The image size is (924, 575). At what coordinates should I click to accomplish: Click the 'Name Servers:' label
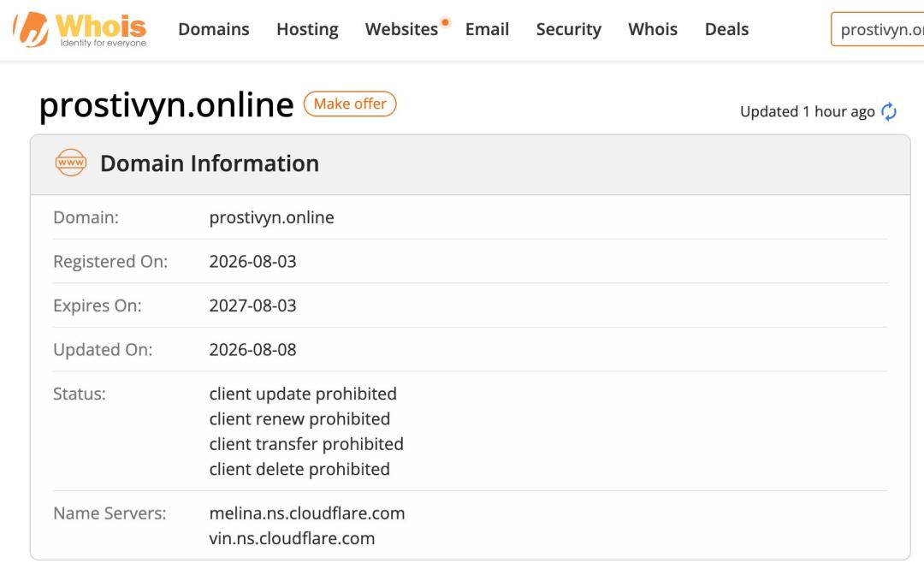[110, 513]
